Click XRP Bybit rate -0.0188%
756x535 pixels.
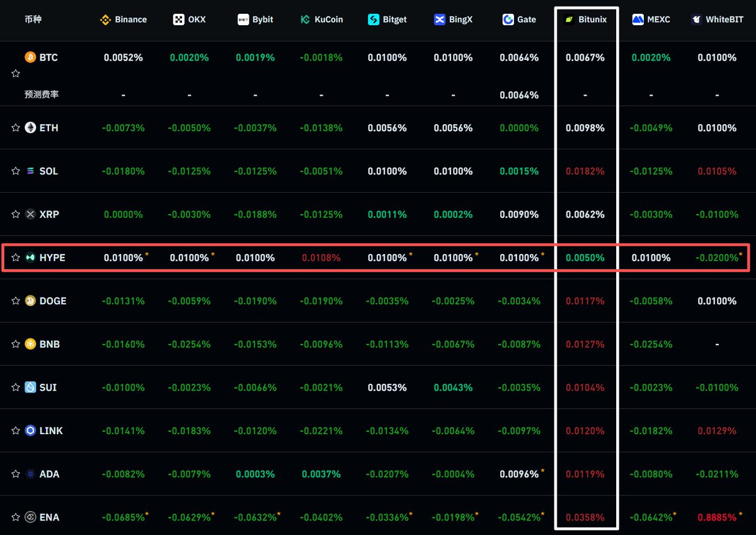coord(255,214)
